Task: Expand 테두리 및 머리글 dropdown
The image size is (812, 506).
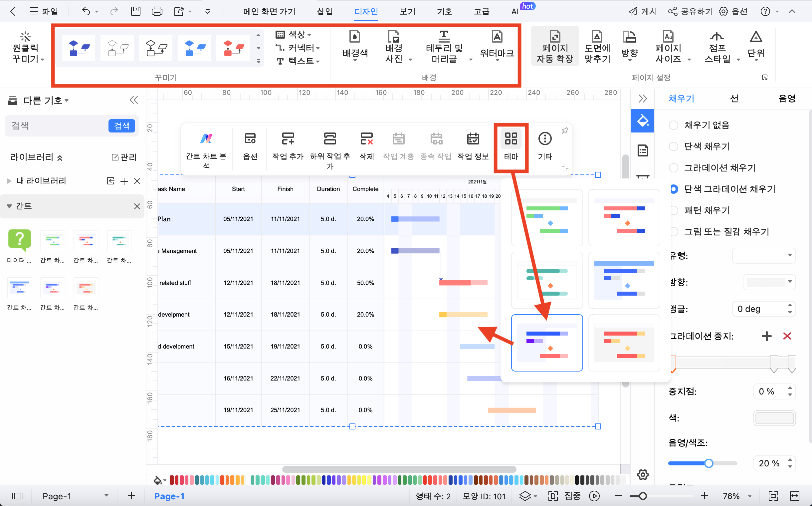Action: 471,60
